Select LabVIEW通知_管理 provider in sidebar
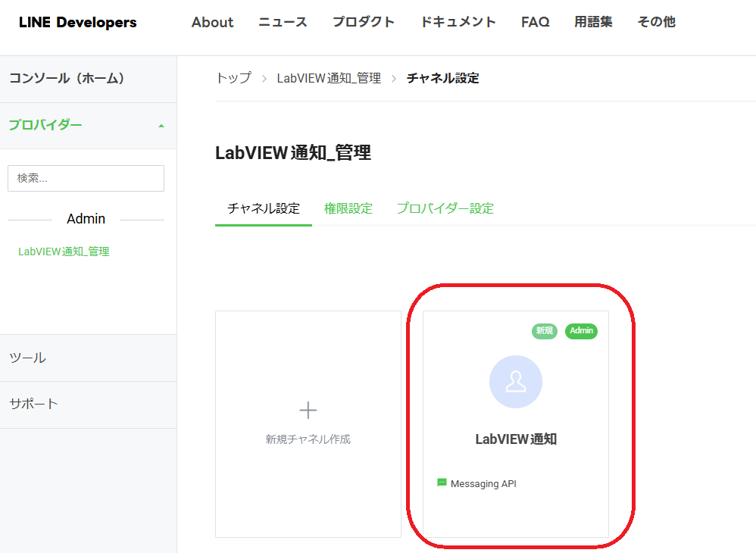 [64, 252]
